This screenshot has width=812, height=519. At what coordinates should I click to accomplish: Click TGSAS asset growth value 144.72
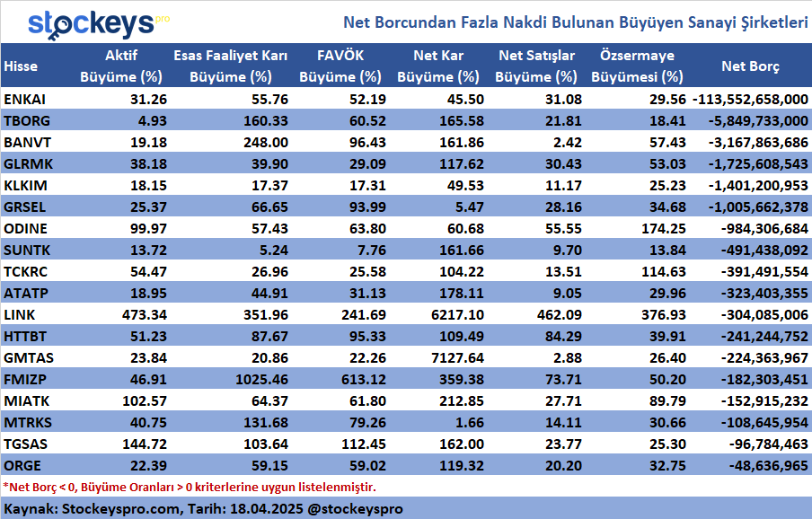(145, 444)
